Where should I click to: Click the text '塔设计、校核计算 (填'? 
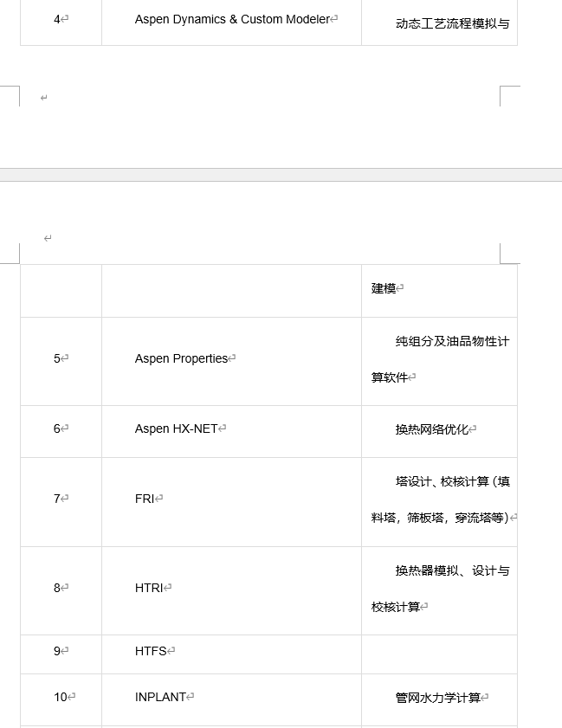pos(452,481)
